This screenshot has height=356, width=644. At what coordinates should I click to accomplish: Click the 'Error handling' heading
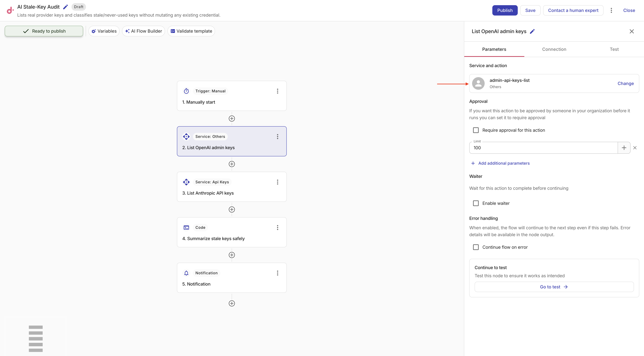point(484,218)
